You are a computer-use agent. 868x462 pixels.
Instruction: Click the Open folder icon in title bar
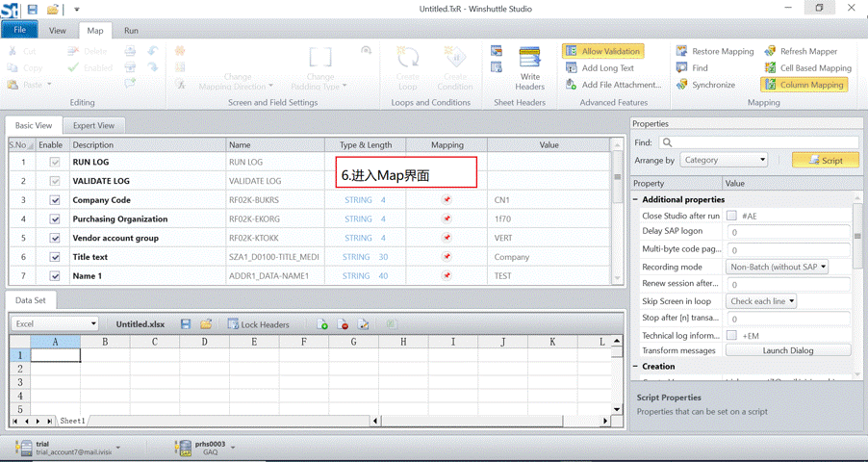click(53, 9)
